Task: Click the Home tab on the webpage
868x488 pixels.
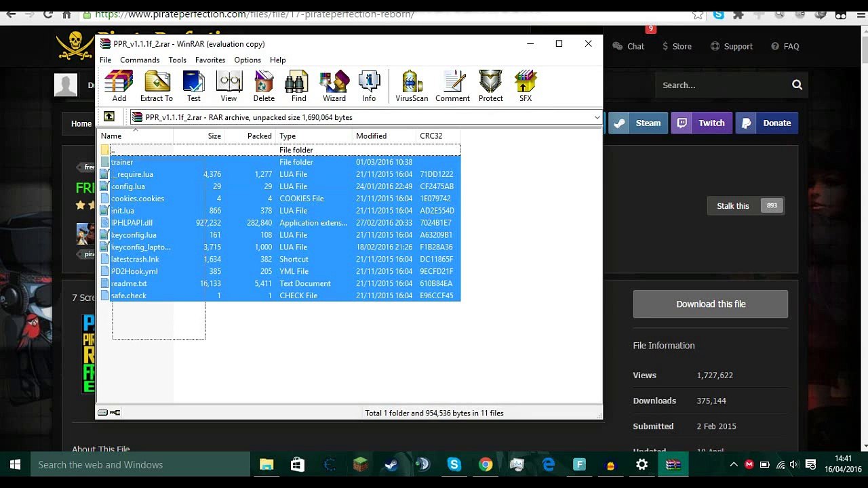Action: pyautogui.click(x=81, y=124)
